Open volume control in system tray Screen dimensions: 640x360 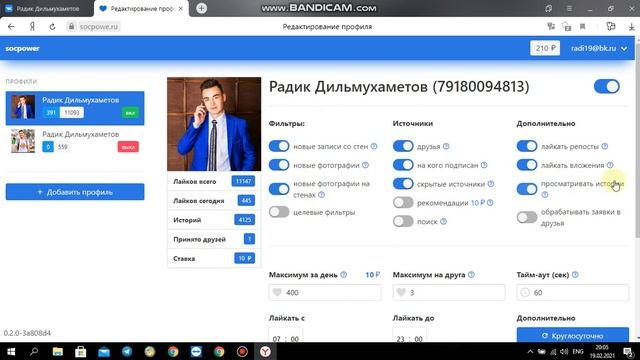click(564, 351)
